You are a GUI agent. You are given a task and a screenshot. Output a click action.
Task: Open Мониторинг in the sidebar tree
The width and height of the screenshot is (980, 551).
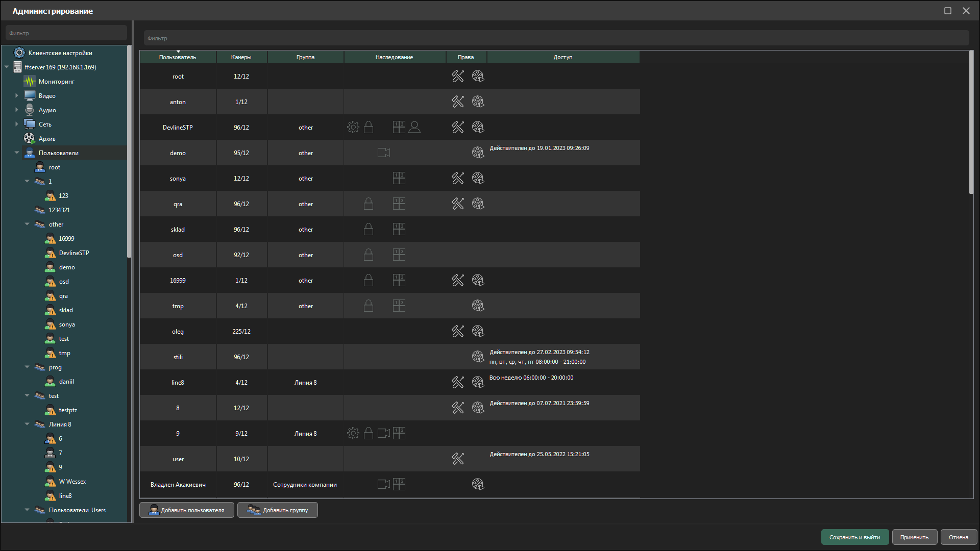56,82
